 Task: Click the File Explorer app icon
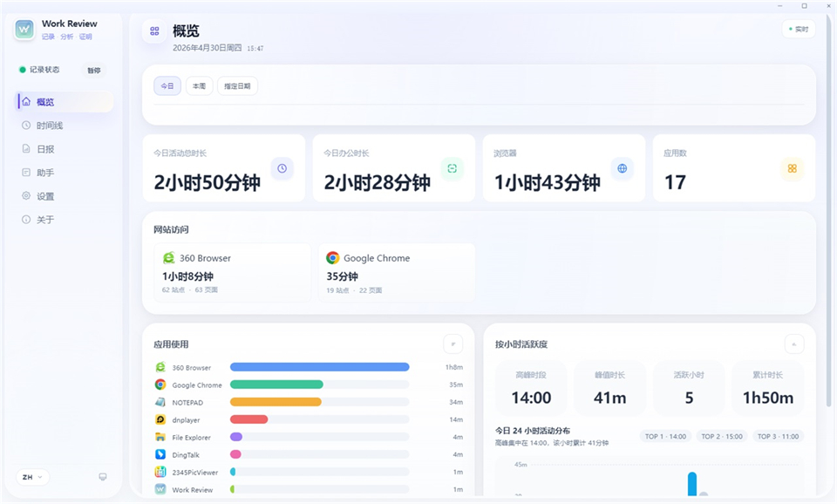(x=160, y=437)
